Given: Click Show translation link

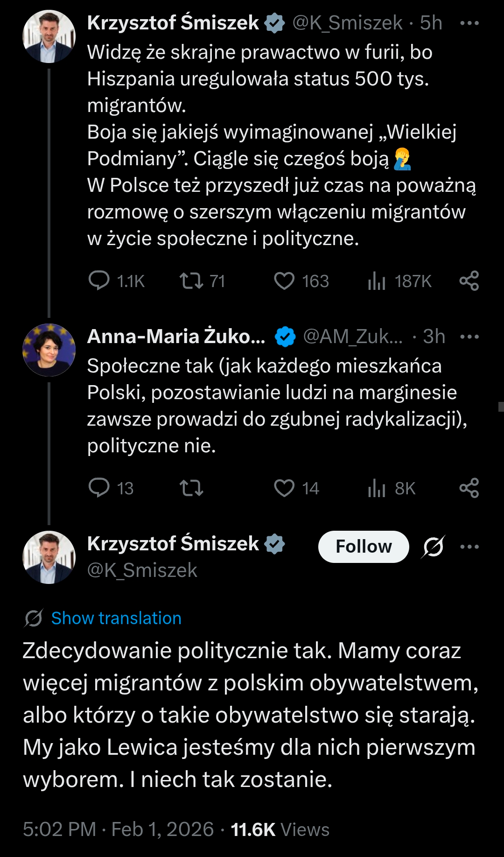Looking at the screenshot, I should [x=116, y=618].
